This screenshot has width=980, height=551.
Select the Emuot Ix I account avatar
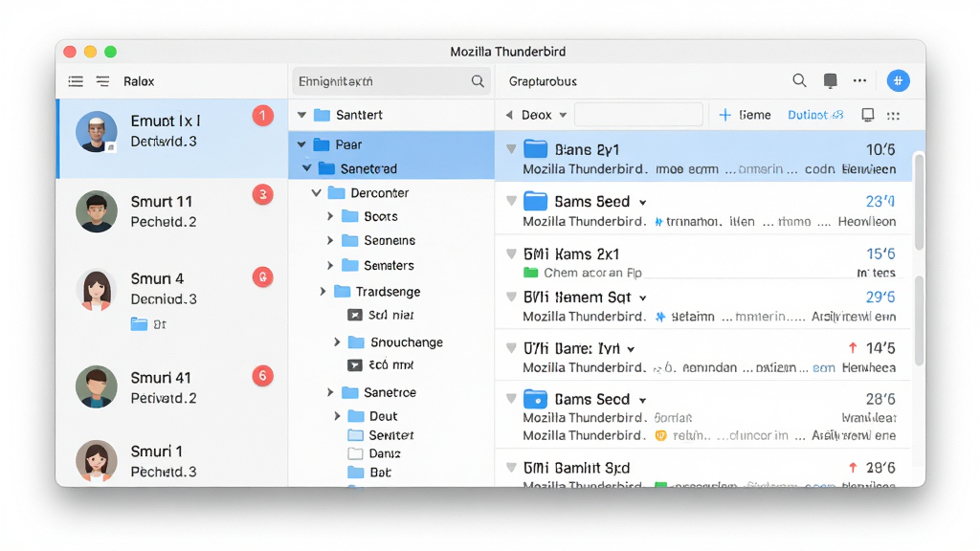pos(97,132)
